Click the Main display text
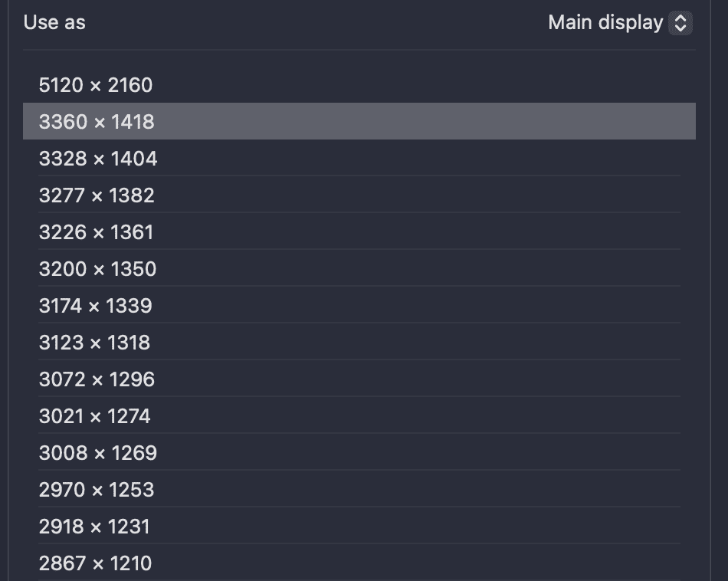Viewport: 728px width, 581px height. coord(605,22)
